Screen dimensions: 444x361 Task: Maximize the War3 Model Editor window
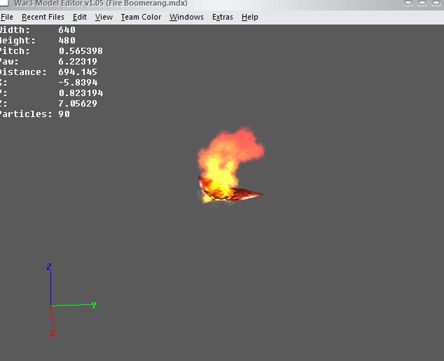click(x=422, y=2)
